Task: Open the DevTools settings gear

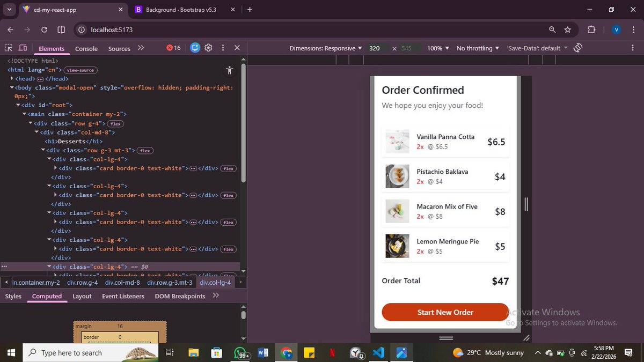Action: pos(209,48)
